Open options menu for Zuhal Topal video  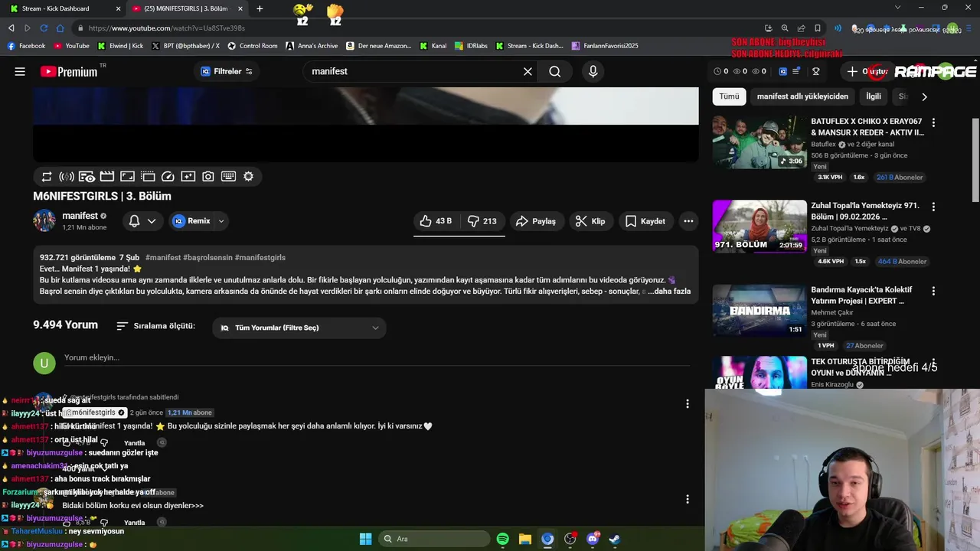pyautogui.click(x=933, y=207)
